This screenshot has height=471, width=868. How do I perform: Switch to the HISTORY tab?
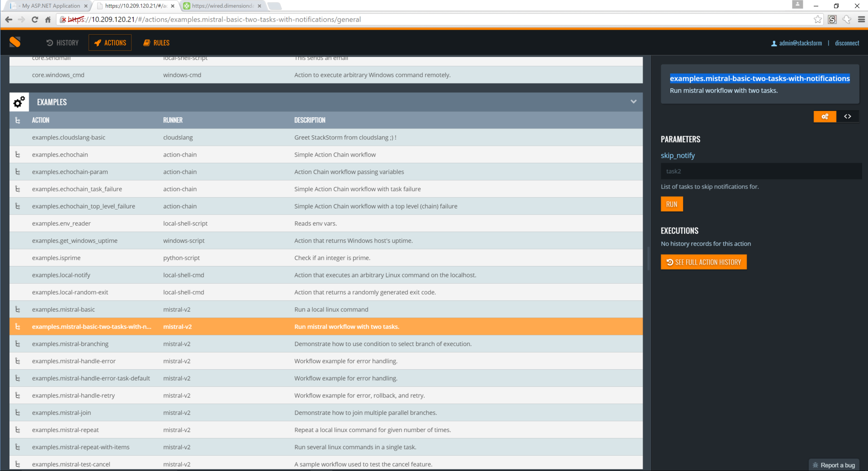pyautogui.click(x=62, y=43)
